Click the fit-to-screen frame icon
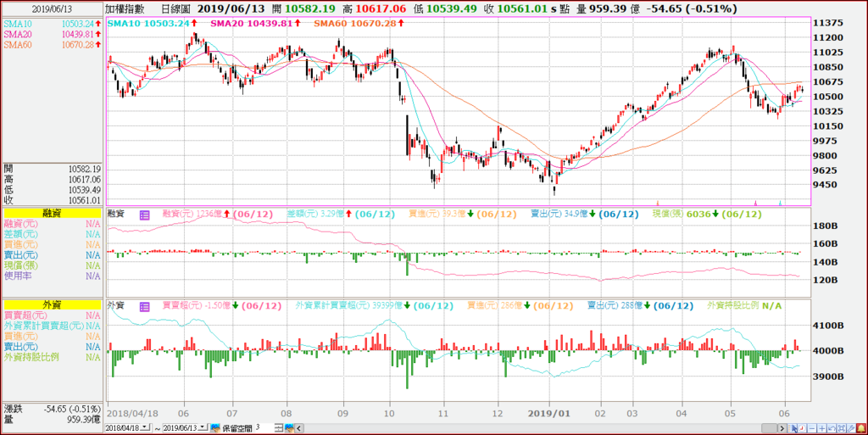Viewport: 868px width, 435px height. coord(842,428)
